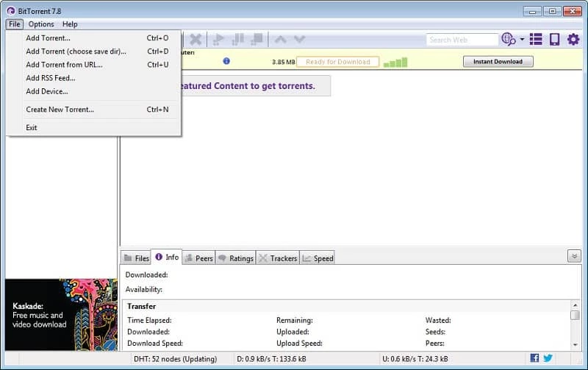Click the Move up queue arrow

pos(280,40)
